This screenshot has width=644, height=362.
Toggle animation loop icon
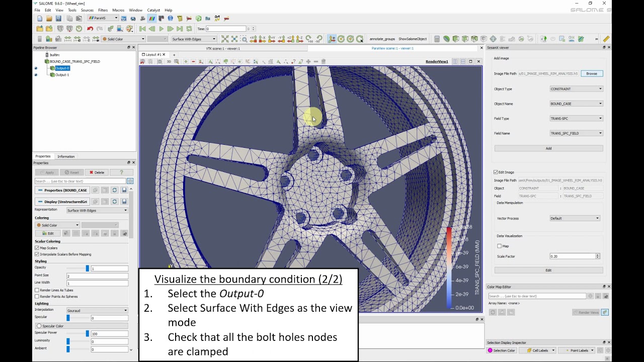click(x=189, y=29)
